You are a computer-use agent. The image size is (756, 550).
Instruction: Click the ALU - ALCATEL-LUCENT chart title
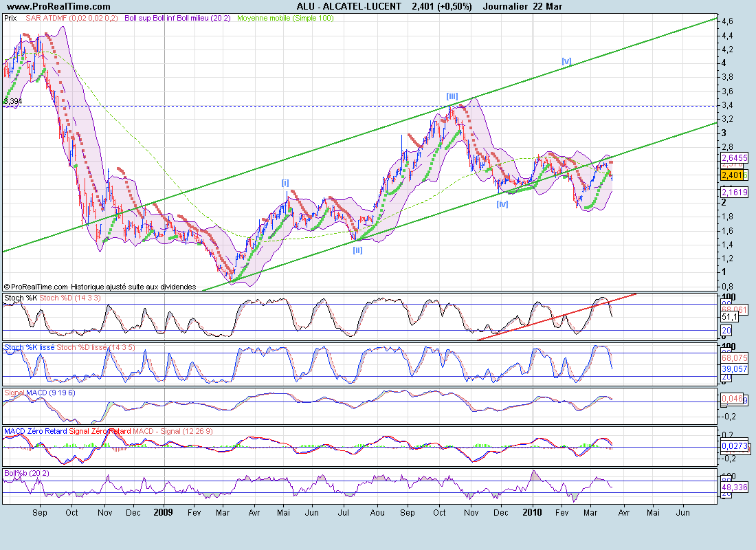point(348,6)
